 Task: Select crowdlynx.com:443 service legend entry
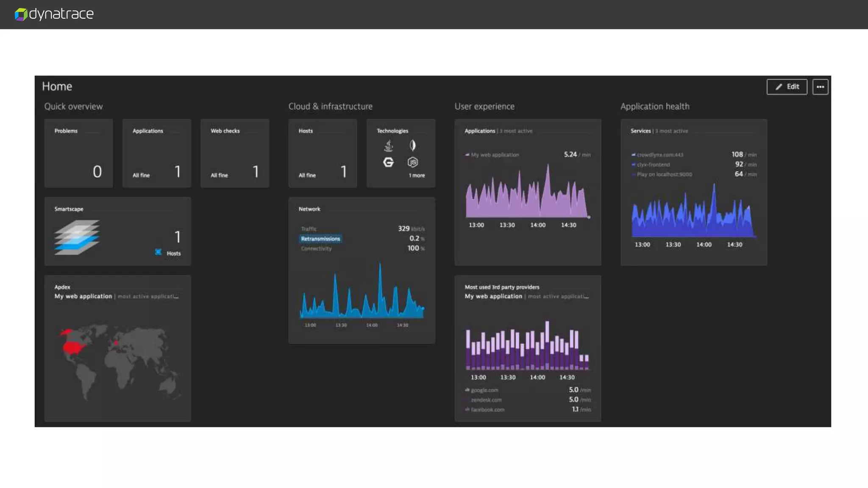[659, 155]
